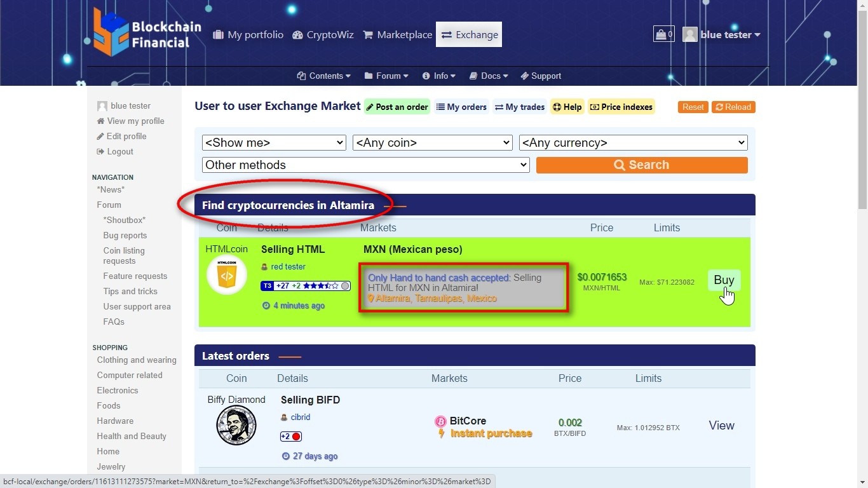The height and width of the screenshot is (488, 868).
Task: Click Buy on the HTML order
Action: click(x=724, y=280)
